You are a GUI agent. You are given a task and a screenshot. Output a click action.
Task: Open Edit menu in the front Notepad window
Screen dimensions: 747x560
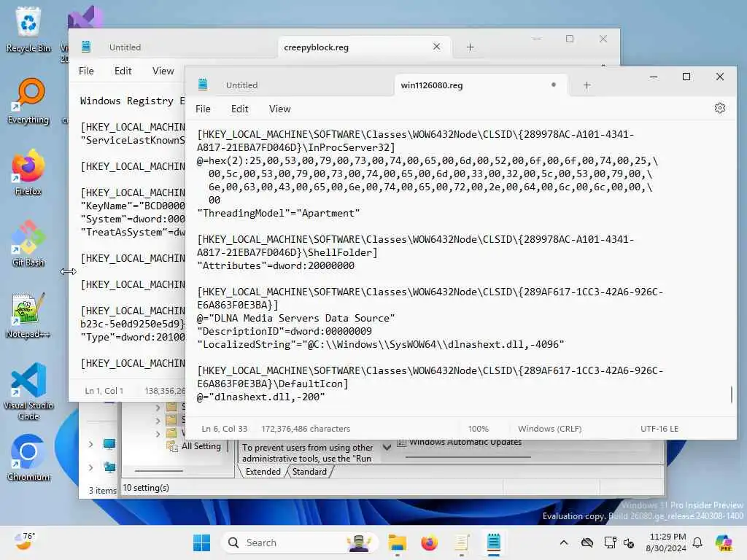click(x=239, y=109)
